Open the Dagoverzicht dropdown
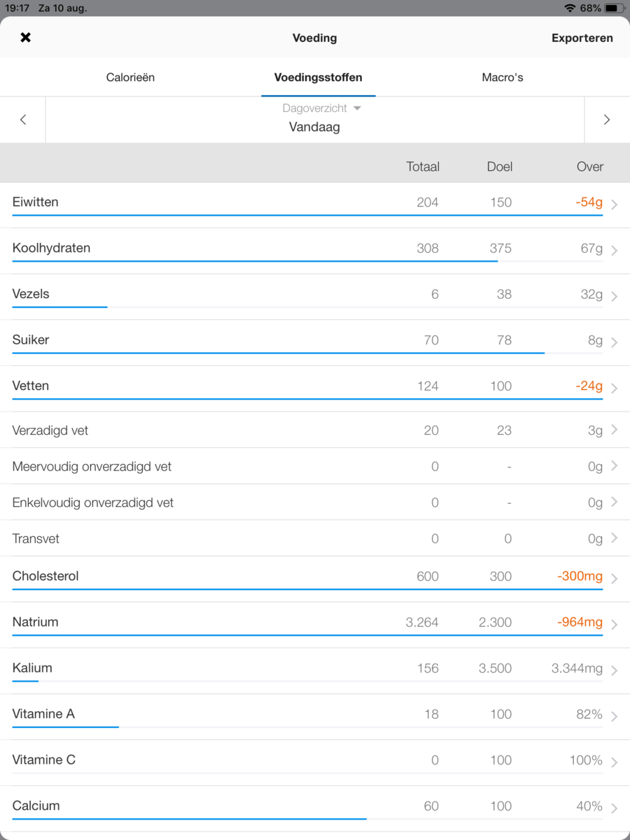The height and width of the screenshot is (840, 630). 321,108
